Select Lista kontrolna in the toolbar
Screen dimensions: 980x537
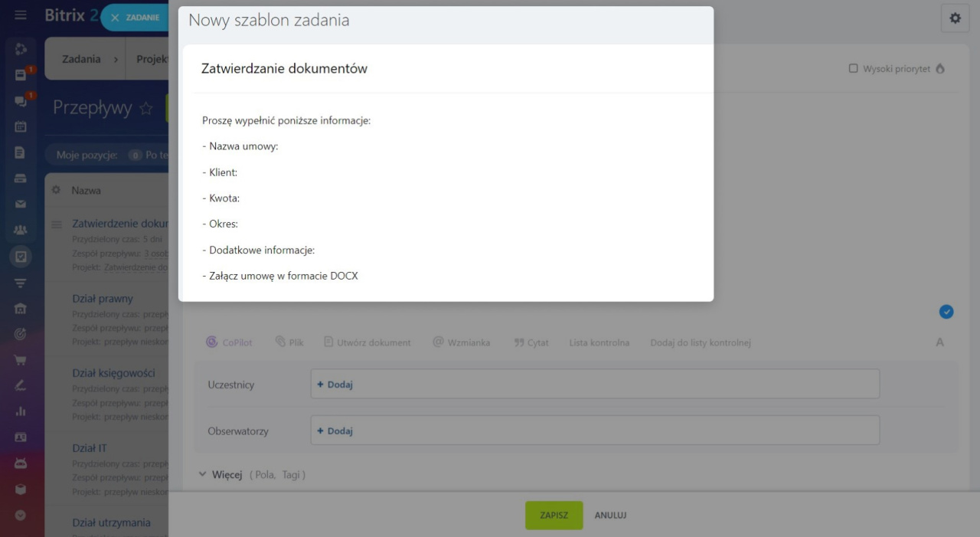pos(599,342)
